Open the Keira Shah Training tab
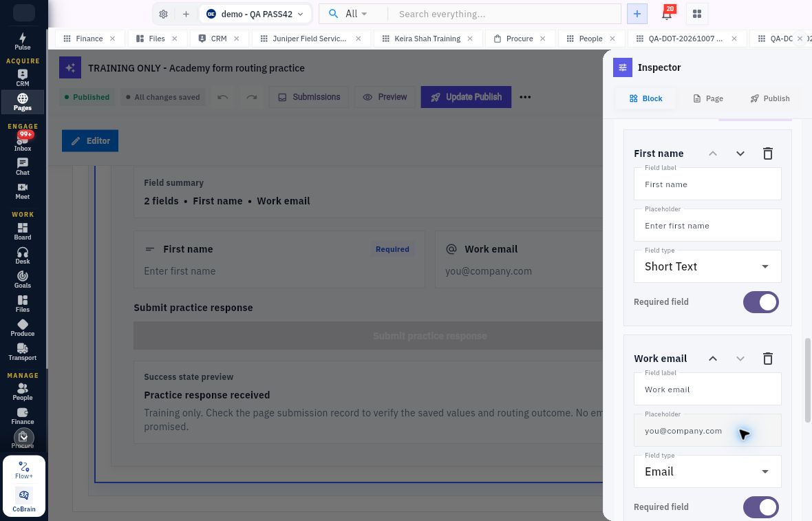Viewport: 812px width, 521px height. click(x=427, y=39)
